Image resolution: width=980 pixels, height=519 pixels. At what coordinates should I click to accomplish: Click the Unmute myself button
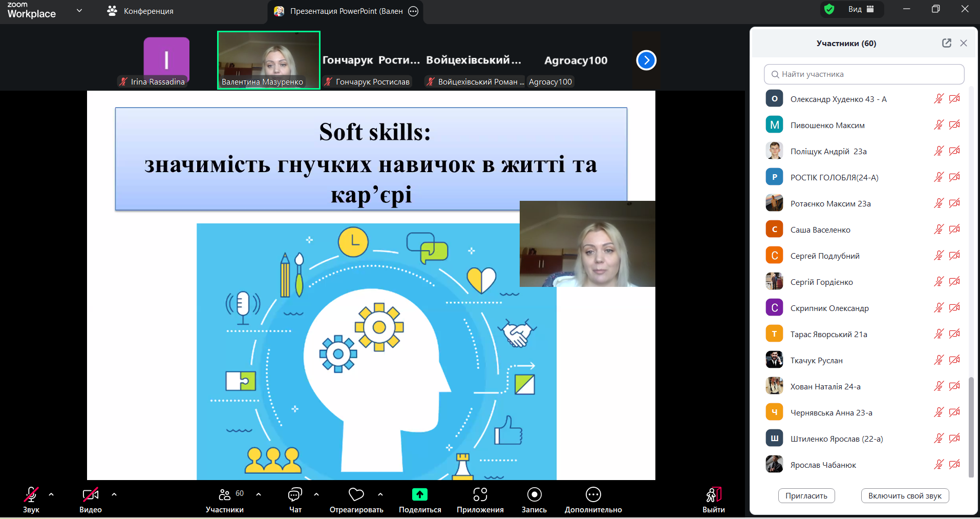coord(905,495)
